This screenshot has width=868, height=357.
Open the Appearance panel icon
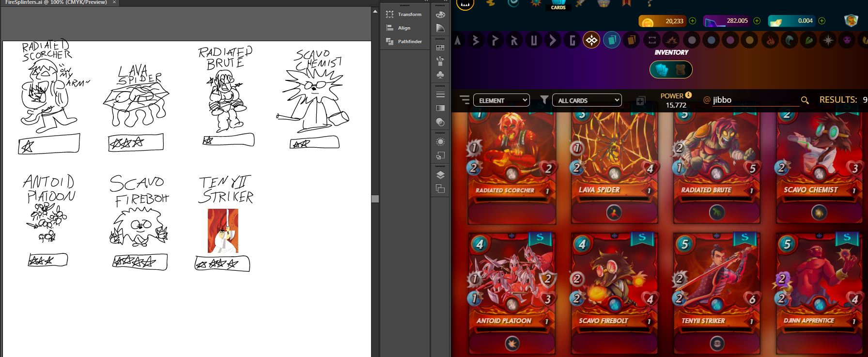coord(440,141)
